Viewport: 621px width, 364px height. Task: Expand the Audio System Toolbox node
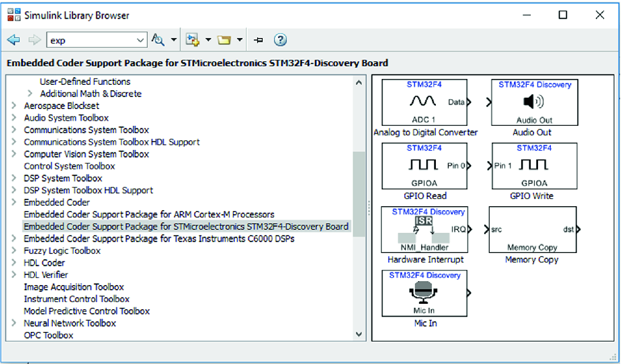[14, 118]
